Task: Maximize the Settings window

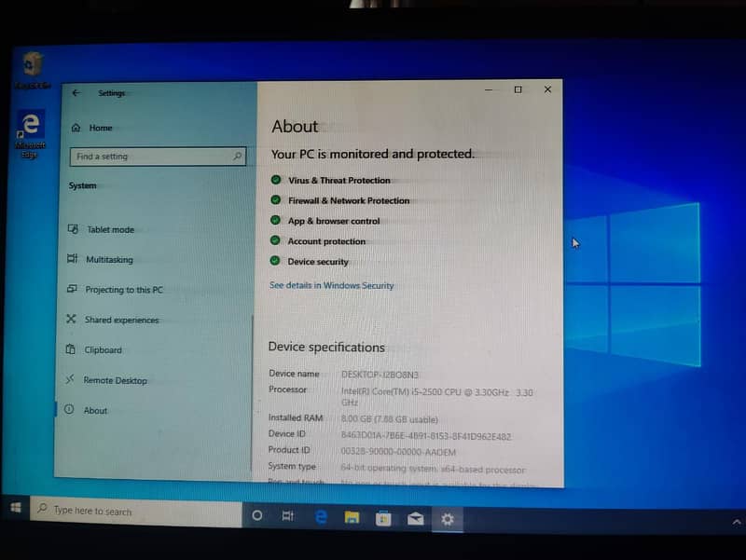Action: coord(518,89)
